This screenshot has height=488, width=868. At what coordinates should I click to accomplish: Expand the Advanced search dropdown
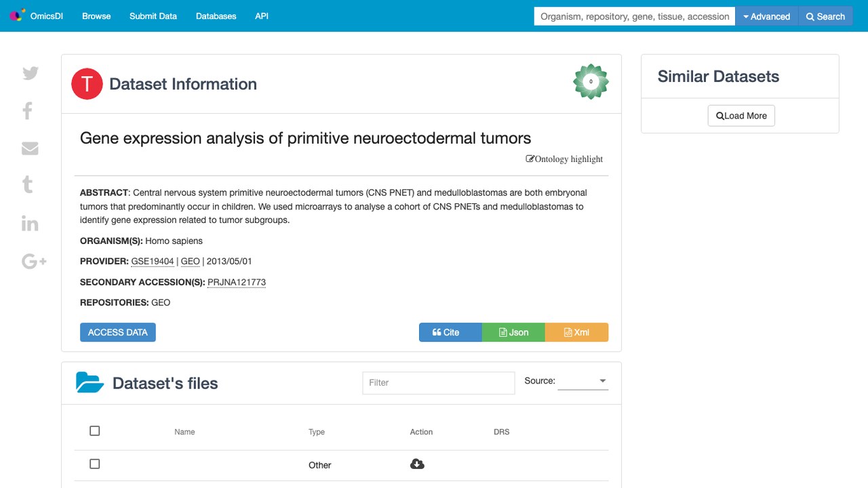coord(767,16)
